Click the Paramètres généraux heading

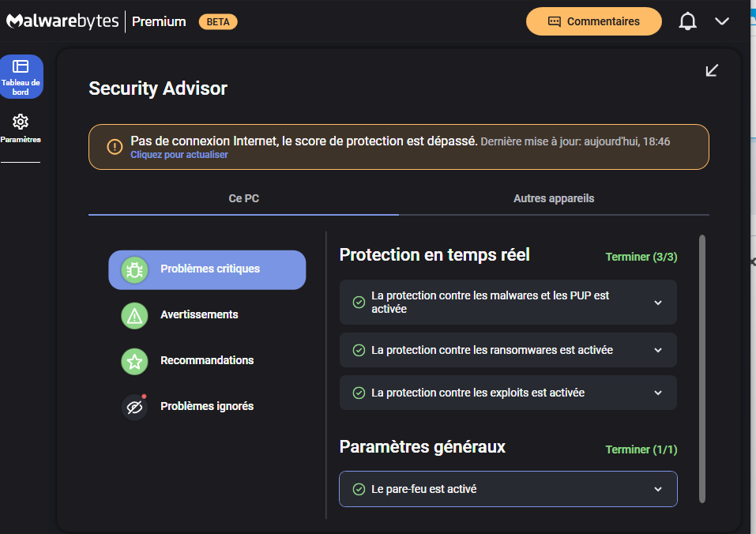pyautogui.click(x=423, y=447)
